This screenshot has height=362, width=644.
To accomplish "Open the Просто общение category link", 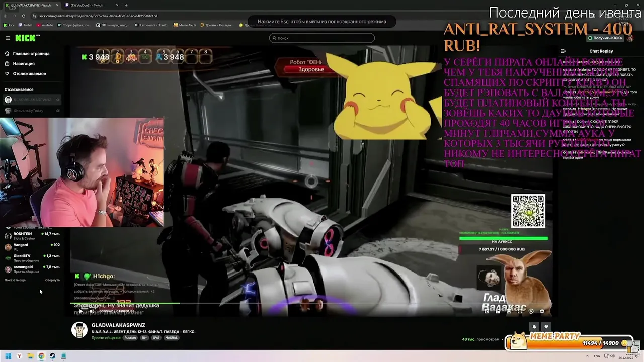I will click(106, 338).
